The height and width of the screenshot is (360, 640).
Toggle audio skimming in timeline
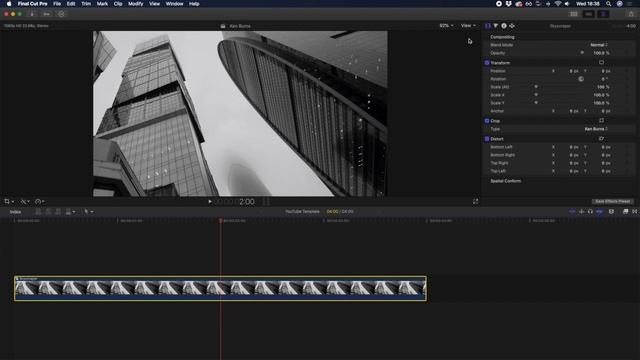click(x=582, y=211)
